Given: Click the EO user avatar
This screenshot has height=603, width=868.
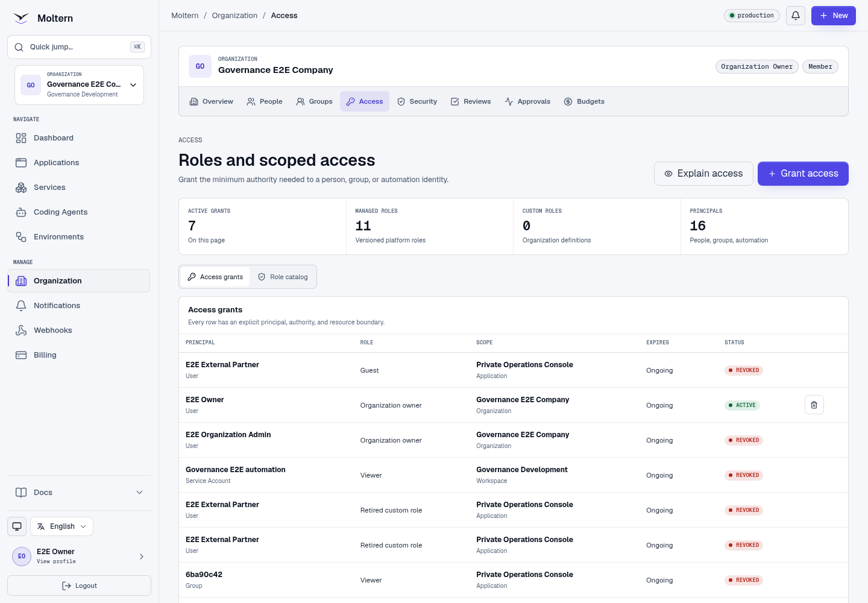Looking at the screenshot, I should click(22, 556).
